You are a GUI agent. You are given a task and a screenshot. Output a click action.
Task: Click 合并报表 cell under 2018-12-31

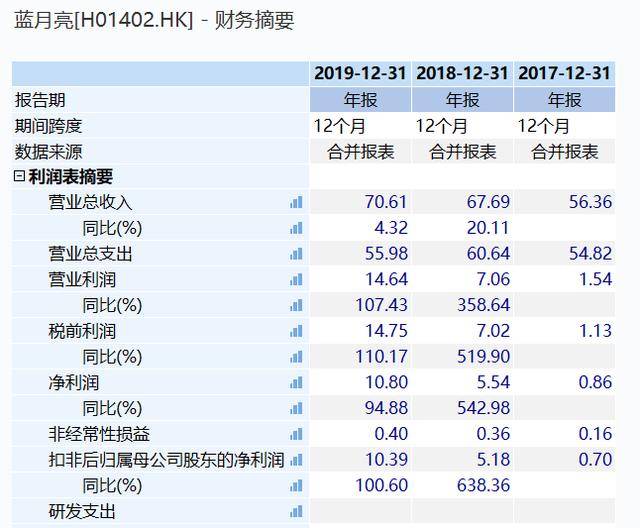(x=462, y=151)
